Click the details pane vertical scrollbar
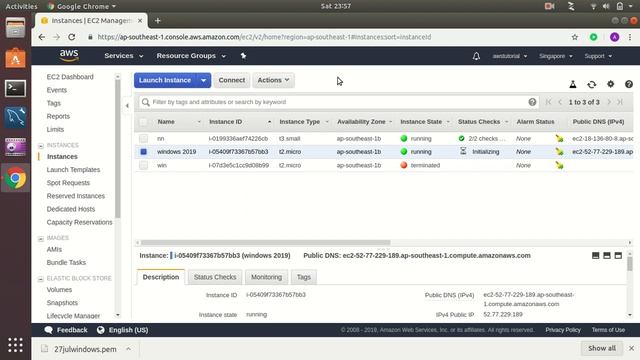This screenshot has width=640, height=360. (x=630, y=264)
